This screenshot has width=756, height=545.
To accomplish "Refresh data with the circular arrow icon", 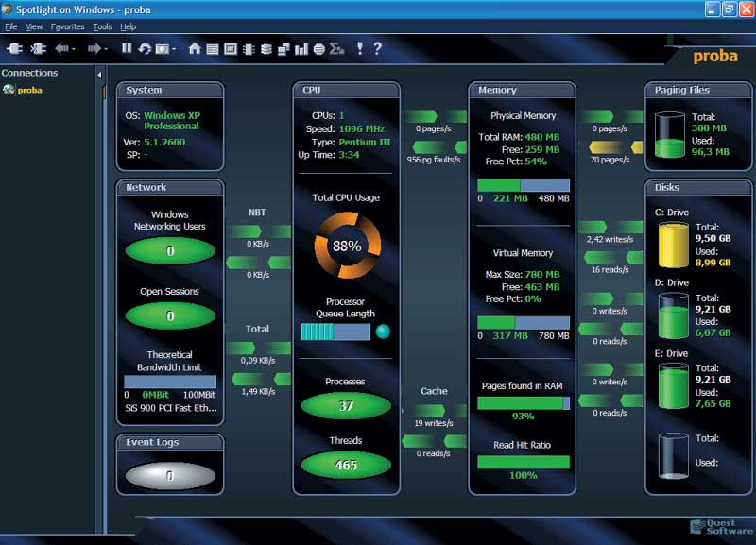I will tap(145, 49).
